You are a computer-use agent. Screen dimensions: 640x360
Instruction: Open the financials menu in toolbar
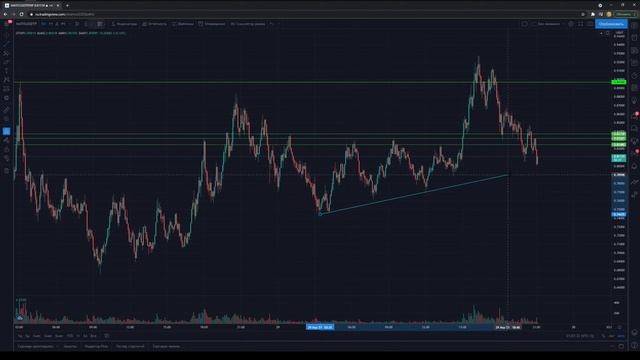155,24
